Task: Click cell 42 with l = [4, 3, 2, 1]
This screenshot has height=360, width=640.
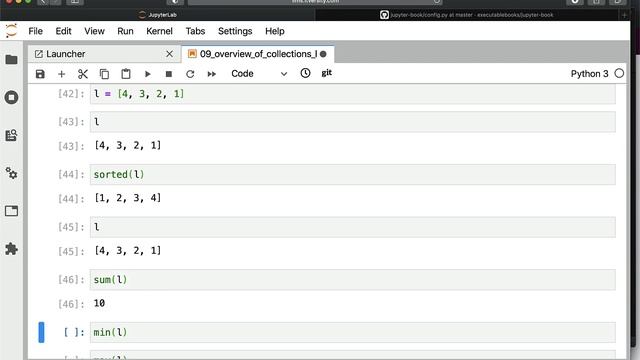Action: (353, 94)
